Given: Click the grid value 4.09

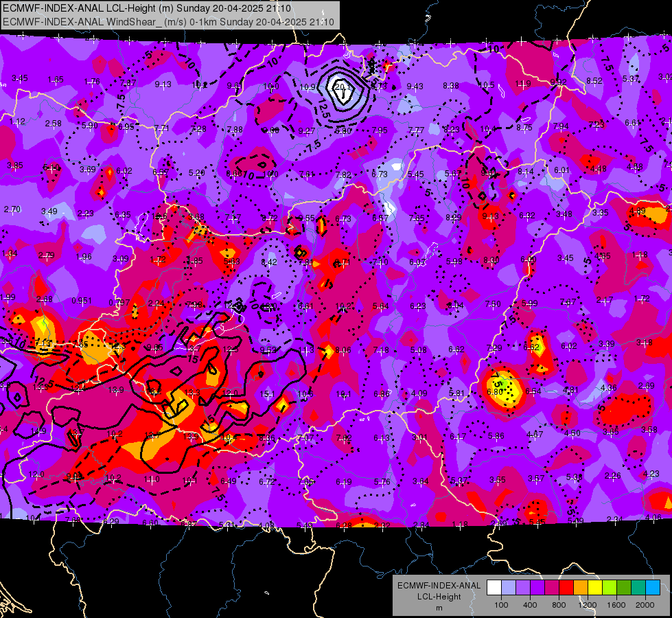Looking at the screenshot, I should 419,393.
